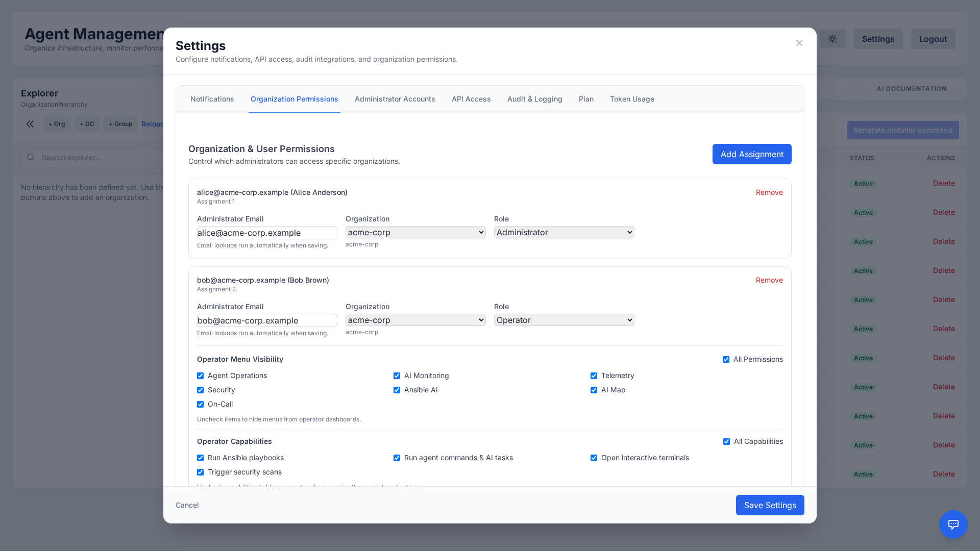Click the alice@acme-corp.example email field

tap(267, 233)
